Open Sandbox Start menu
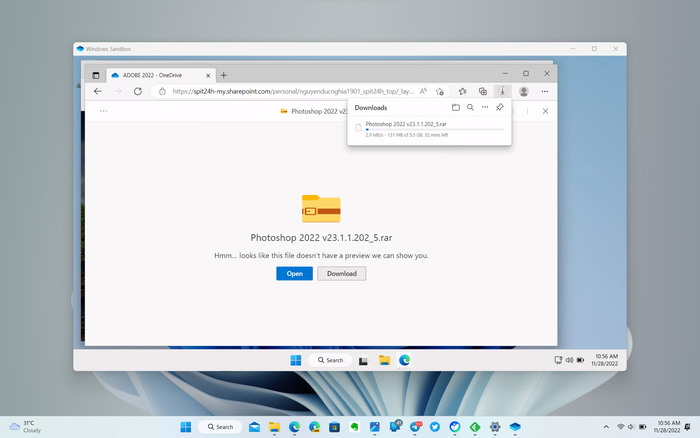Screen dimensions: 700x438 (x=296, y=360)
